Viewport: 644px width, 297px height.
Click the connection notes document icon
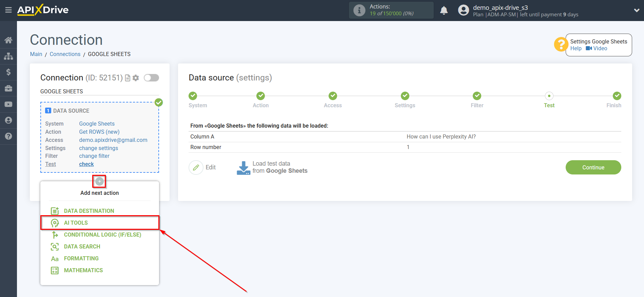pyautogui.click(x=128, y=78)
